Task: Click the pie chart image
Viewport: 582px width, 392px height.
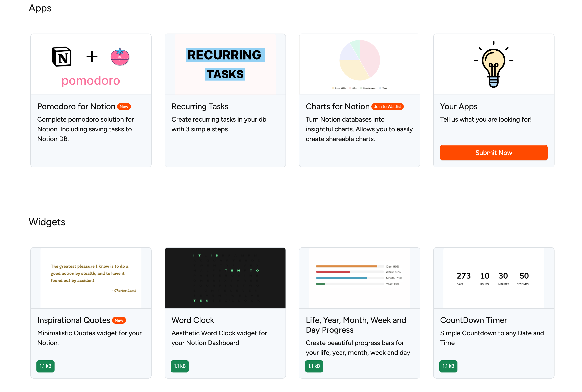Action: (359, 60)
